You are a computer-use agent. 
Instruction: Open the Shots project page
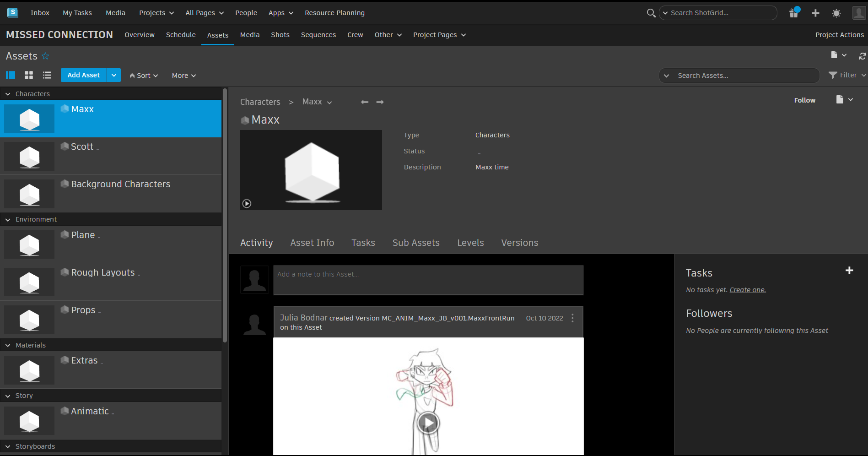280,35
